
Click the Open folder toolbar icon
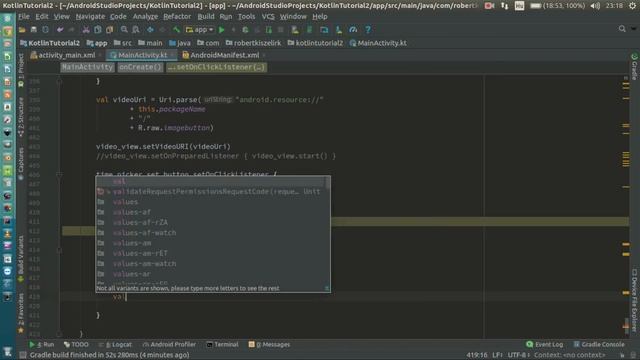(x=22, y=30)
